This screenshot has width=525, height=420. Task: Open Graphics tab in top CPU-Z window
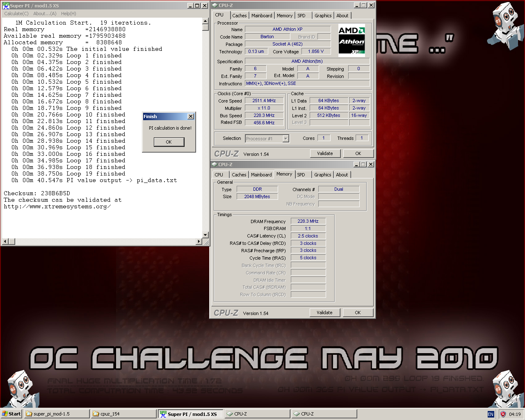[x=323, y=16]
